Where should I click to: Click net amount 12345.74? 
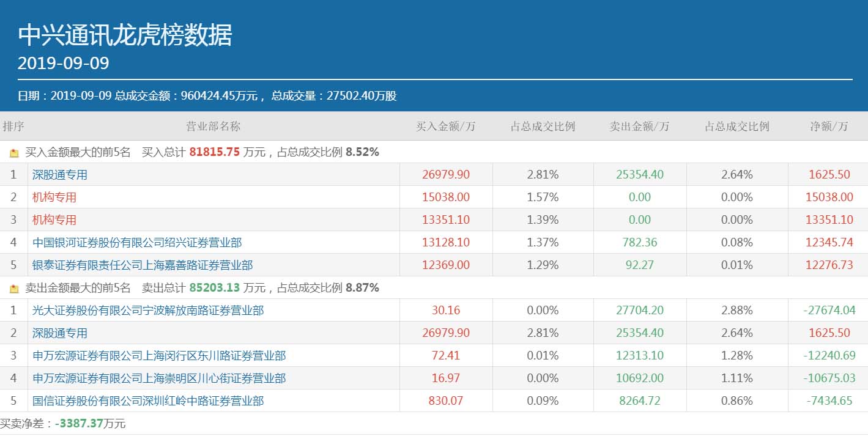829,243
